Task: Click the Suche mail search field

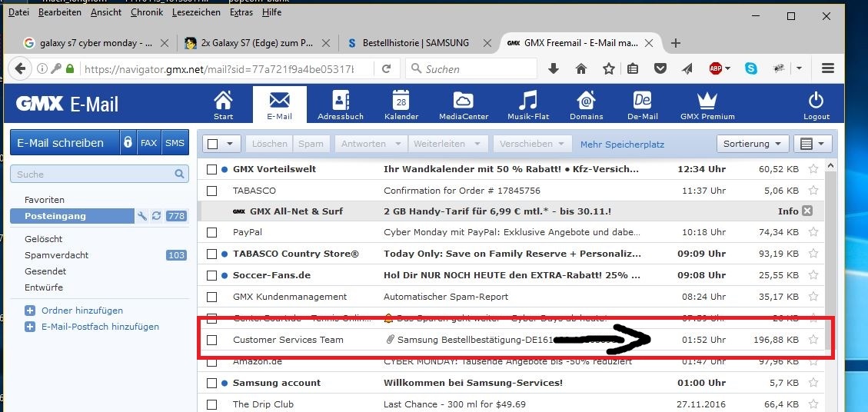Action: [x=100, y=174]
